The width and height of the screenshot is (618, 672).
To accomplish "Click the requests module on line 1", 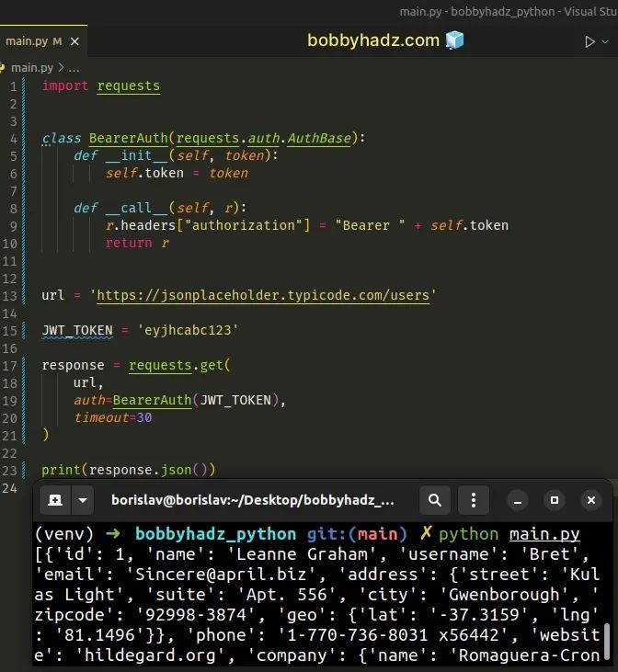I will point(129,85).
